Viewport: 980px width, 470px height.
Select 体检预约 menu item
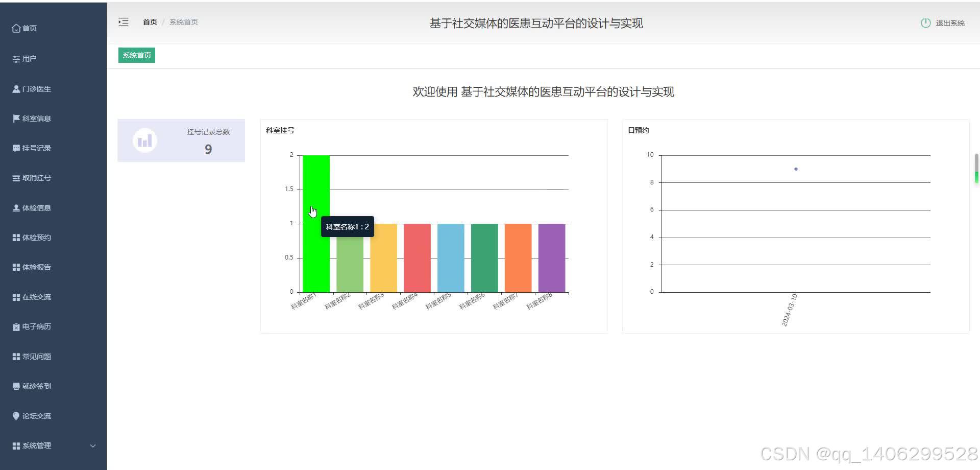click(x=37, y=238)
